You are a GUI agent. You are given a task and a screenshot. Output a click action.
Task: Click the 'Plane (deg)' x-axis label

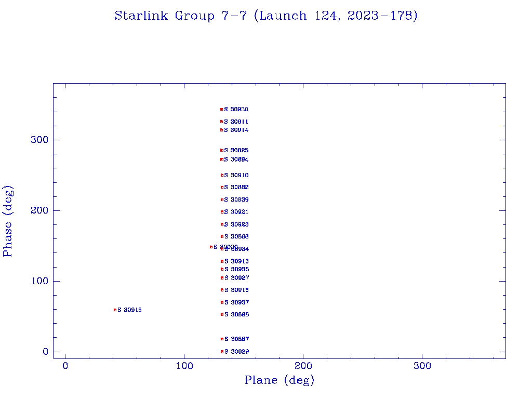point(279,380)
